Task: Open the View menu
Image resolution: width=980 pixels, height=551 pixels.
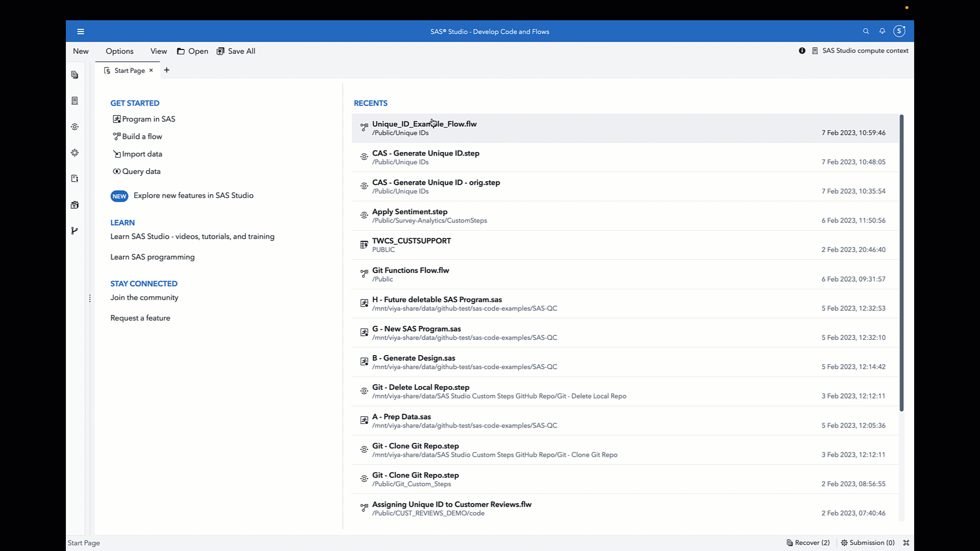Action: 159,51
